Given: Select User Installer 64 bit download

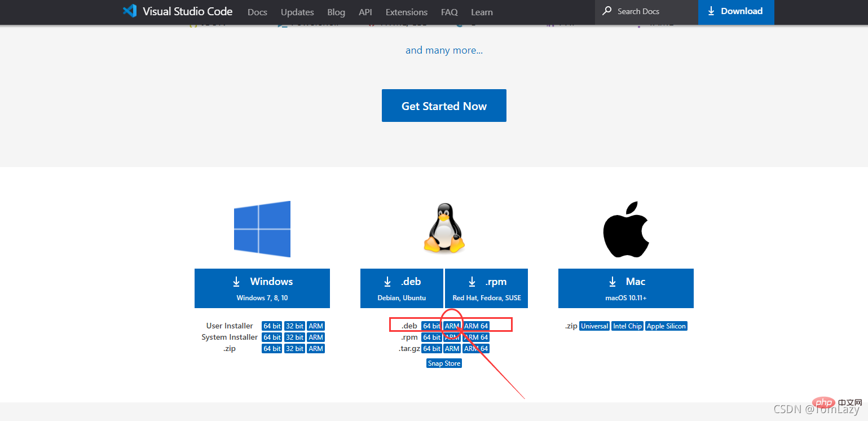Looking at the screenshot, I should tap(272, 326).
